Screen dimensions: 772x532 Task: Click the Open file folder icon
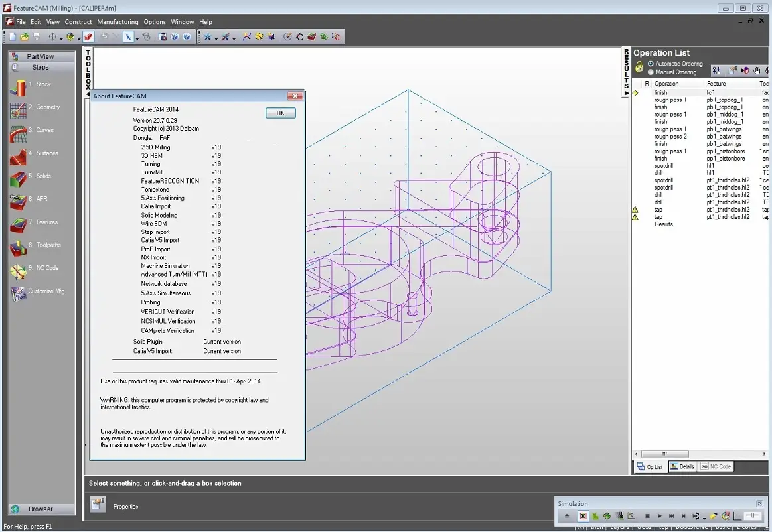(x=24, y=37)
